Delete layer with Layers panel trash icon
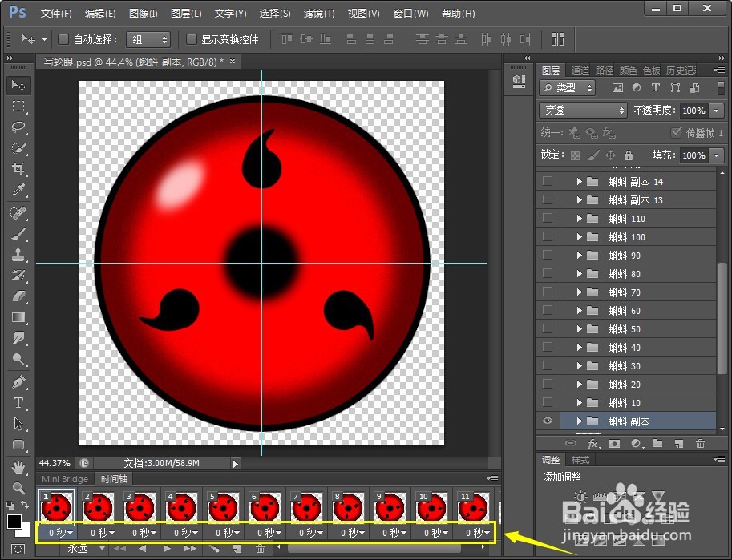This screenshot has height=560, width=732. pos(700,444)
